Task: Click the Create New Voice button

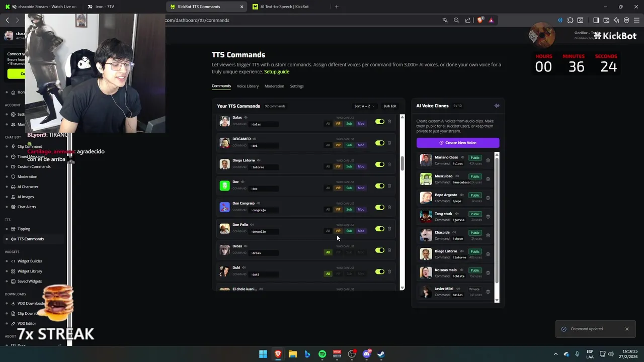Action: coord(458,143)
